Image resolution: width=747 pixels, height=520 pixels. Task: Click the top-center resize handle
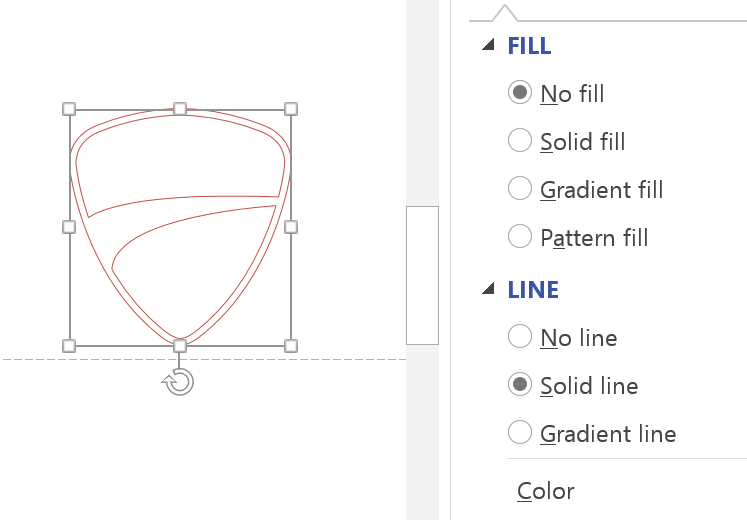coord(180,109)
